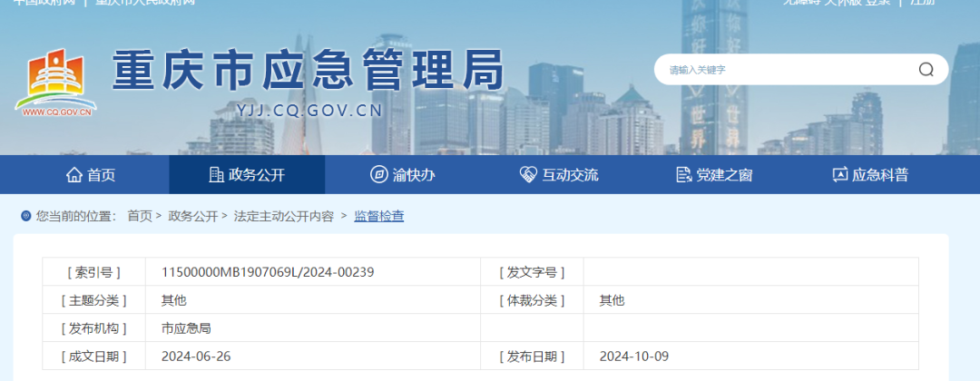Click the [ 发文字号 ] label cell
980x381 pixels.
[532, 272]
